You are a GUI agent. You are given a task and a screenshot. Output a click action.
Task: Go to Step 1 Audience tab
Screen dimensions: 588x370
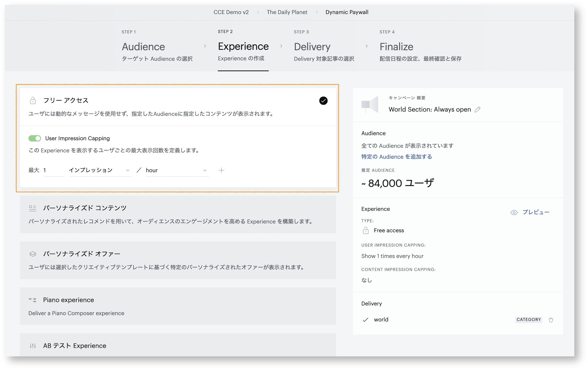(x=157, y=46)
